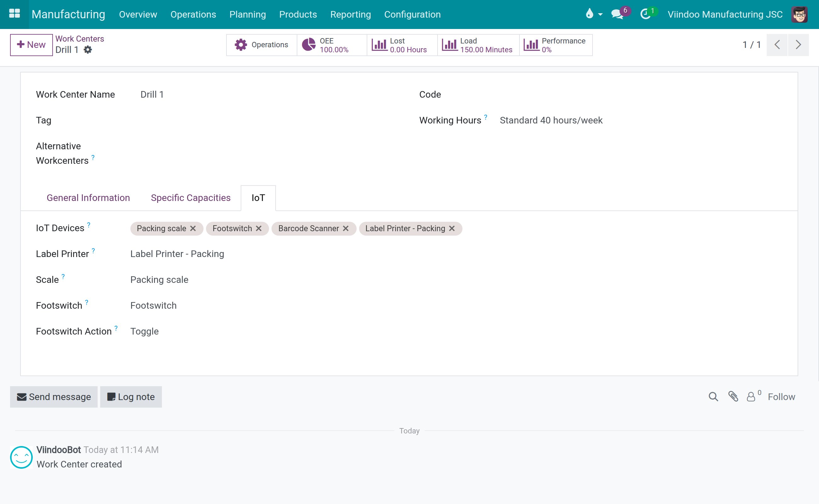Open the user avatar menu
819x504 pixels.
click(799, 14)
